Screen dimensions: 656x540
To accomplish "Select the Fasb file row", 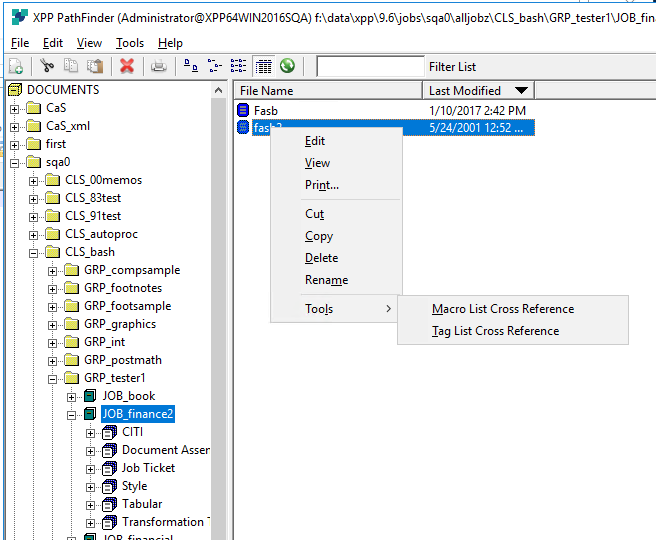I will (x=385, y=110).
